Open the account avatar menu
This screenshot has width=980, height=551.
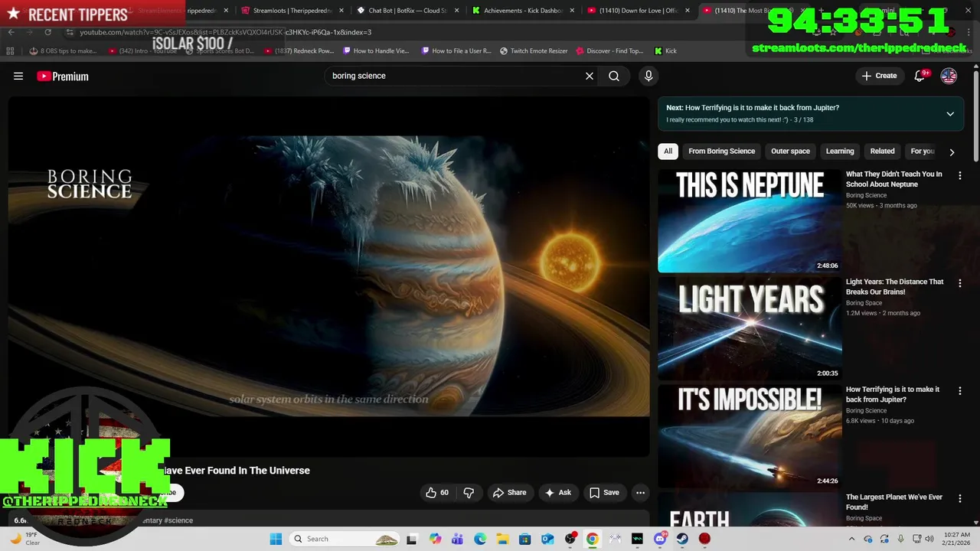pos(949,76)
